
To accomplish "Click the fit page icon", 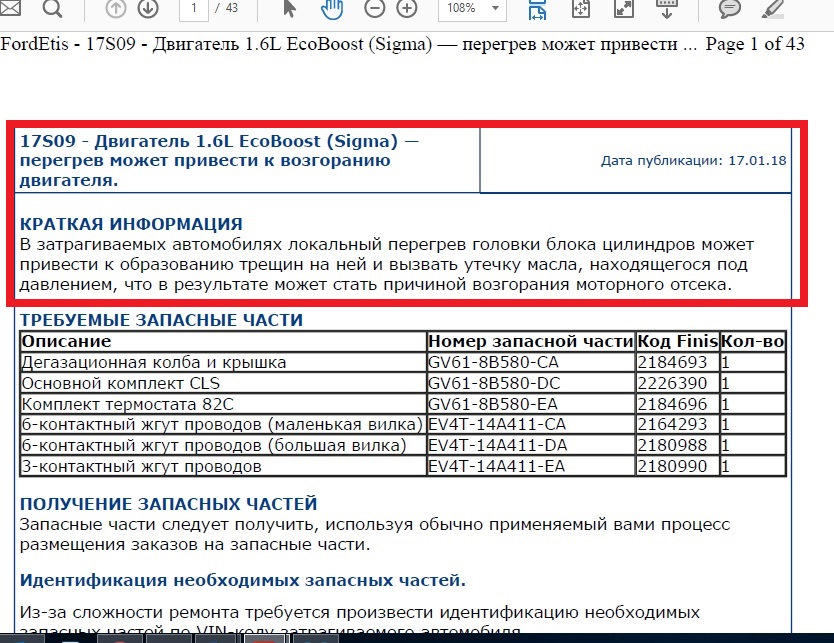I will 580,8.
